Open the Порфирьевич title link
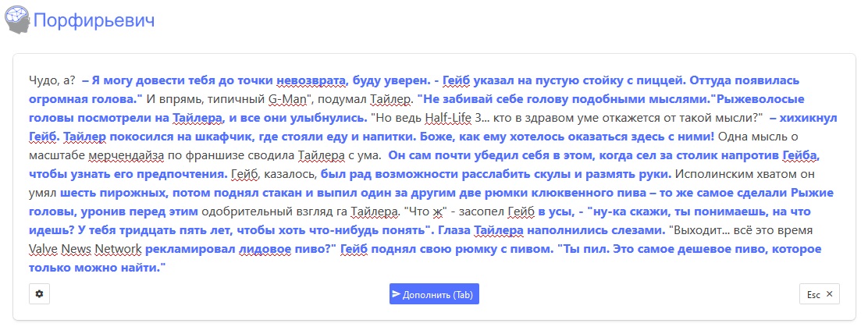 coord(94,20)
